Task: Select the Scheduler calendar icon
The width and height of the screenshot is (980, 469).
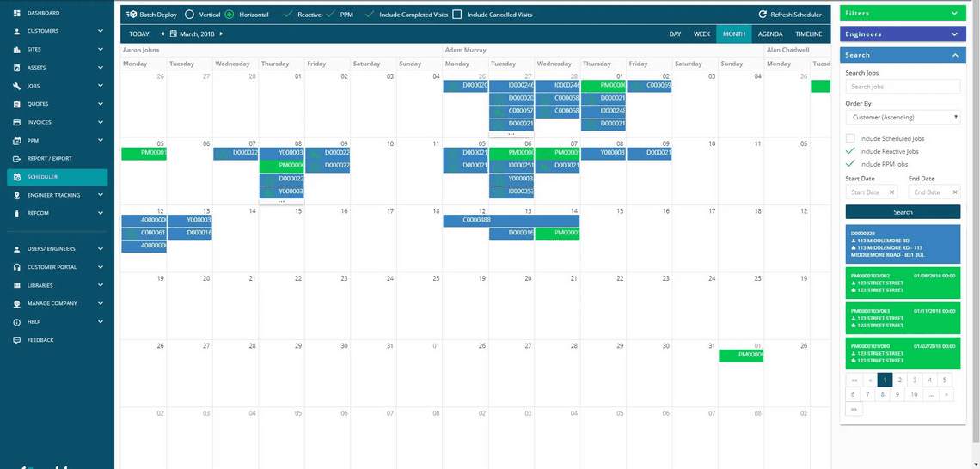Action: coord(16,177)
